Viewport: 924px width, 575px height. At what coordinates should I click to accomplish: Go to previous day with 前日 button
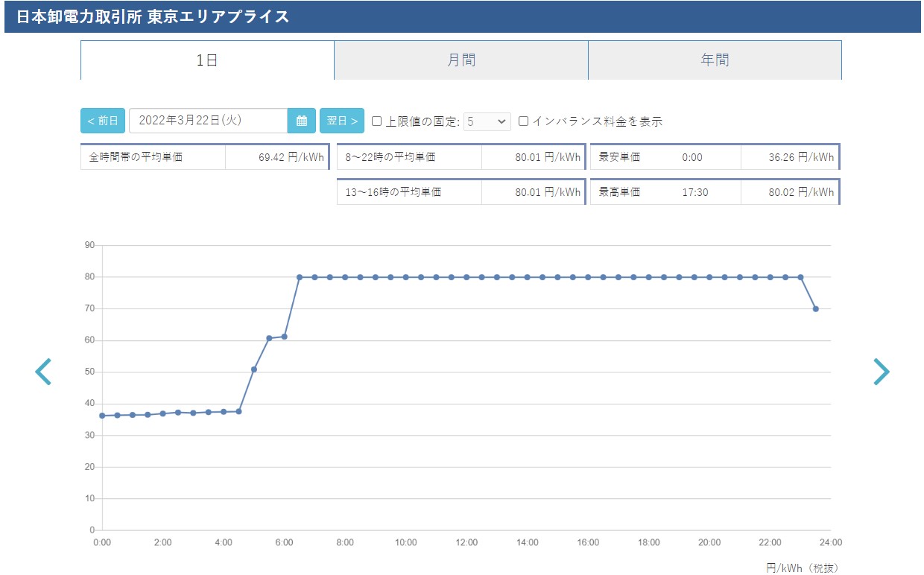pos(103,121)
